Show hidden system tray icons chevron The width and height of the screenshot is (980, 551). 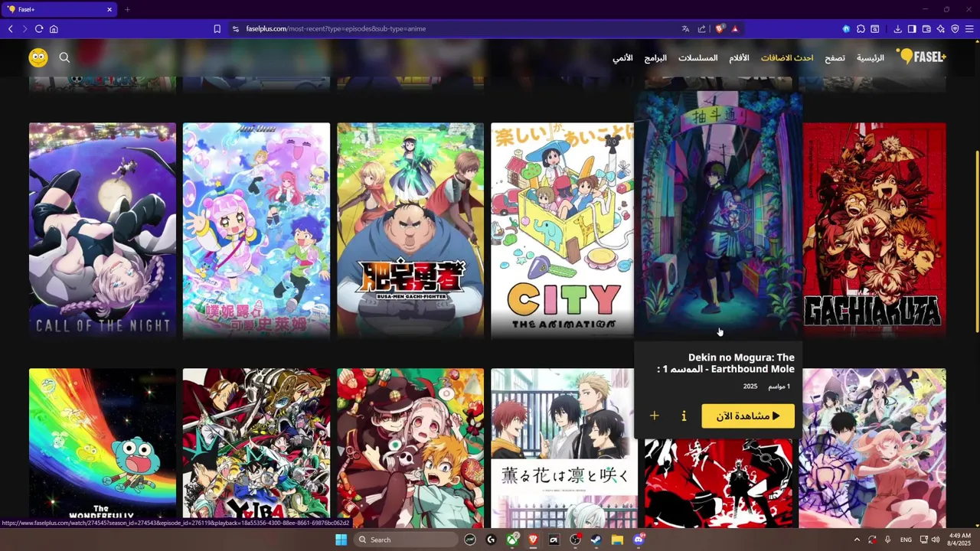point(857,540)
